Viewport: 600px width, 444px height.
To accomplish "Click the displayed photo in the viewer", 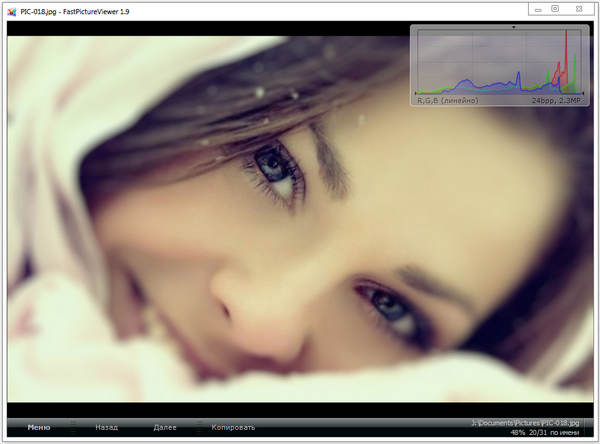I will click(x=300, y=219).
